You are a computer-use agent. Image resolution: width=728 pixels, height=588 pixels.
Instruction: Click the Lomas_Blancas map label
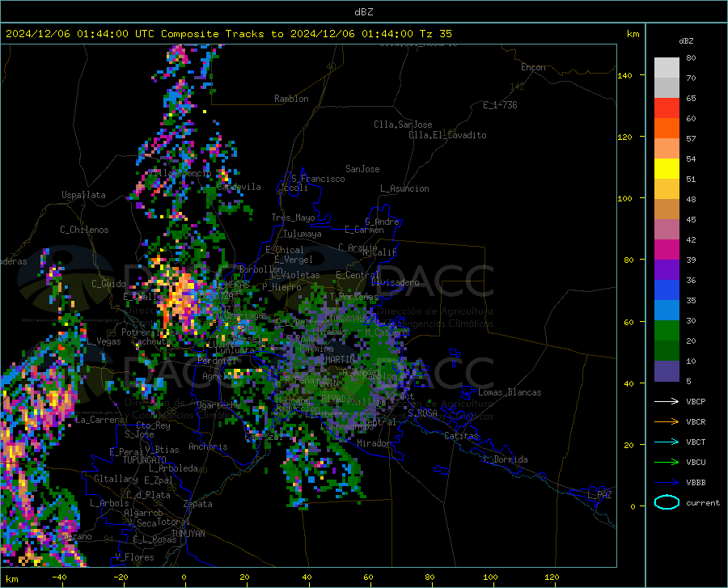[x=510, y=392]
